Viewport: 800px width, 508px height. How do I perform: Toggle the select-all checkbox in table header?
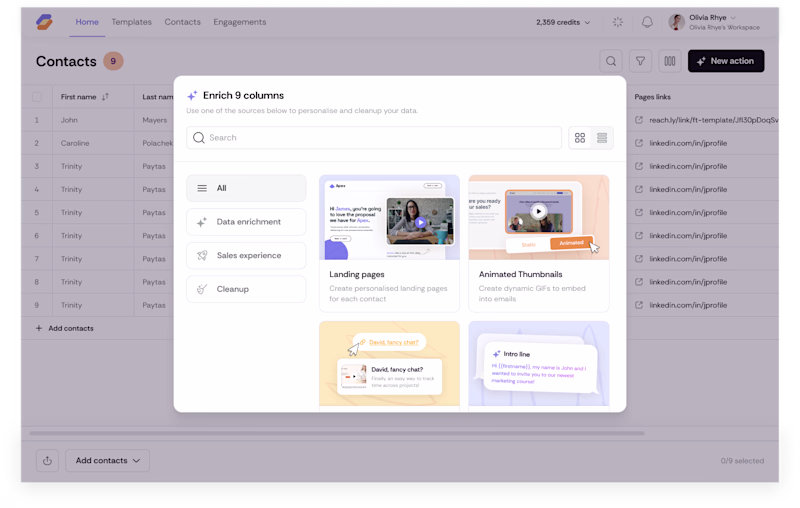[37, 97]
